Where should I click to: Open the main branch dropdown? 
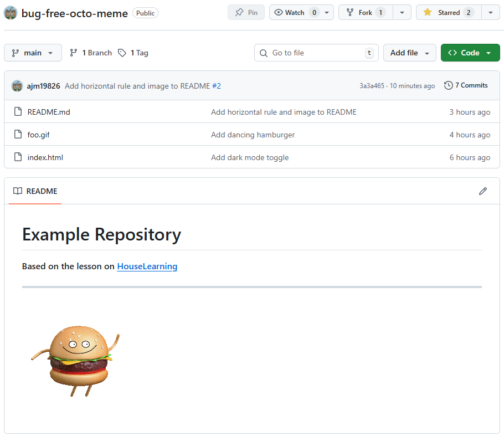(x=33, y=53)
